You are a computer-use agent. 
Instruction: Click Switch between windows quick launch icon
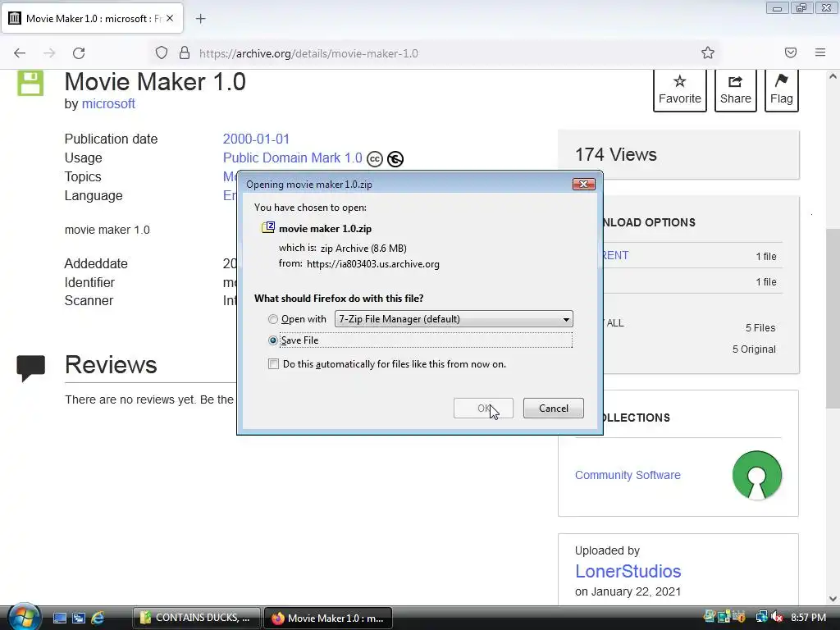pyautogui.click(x=79, y=618)
